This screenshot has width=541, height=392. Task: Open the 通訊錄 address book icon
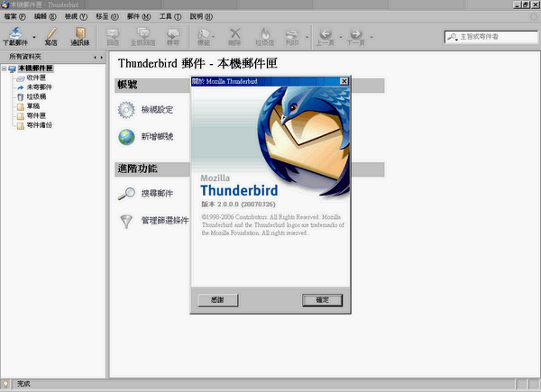click(x=82, y=34)
